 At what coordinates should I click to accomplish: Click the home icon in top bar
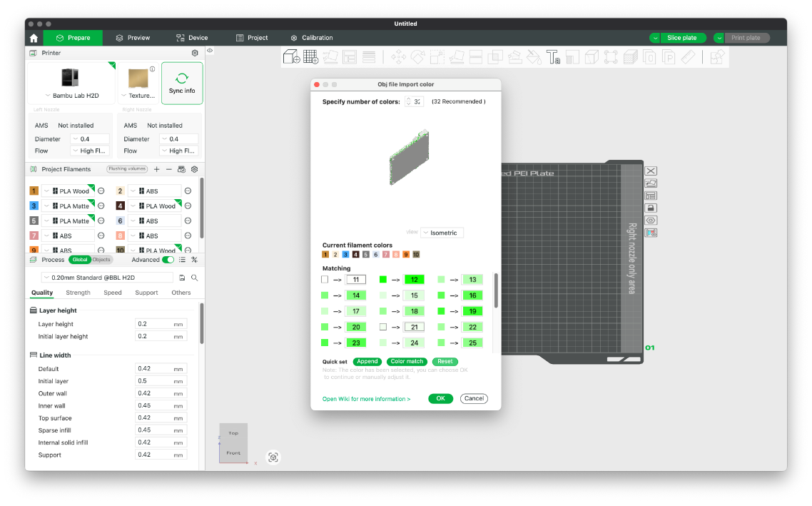pyautogui.click(x=34, y=38)
